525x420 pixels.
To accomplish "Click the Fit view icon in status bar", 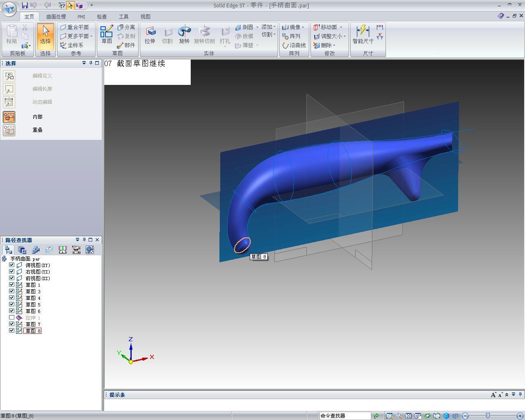I will pyautogui.click(x=409, y=416).
